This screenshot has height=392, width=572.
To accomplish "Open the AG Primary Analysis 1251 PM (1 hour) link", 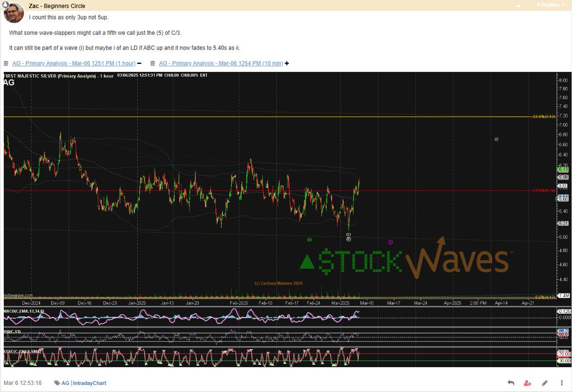I will 74,63.
